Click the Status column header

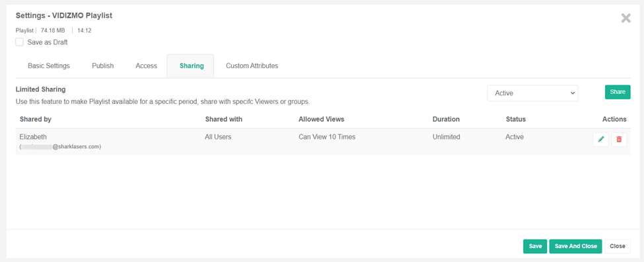pos(516,119)
